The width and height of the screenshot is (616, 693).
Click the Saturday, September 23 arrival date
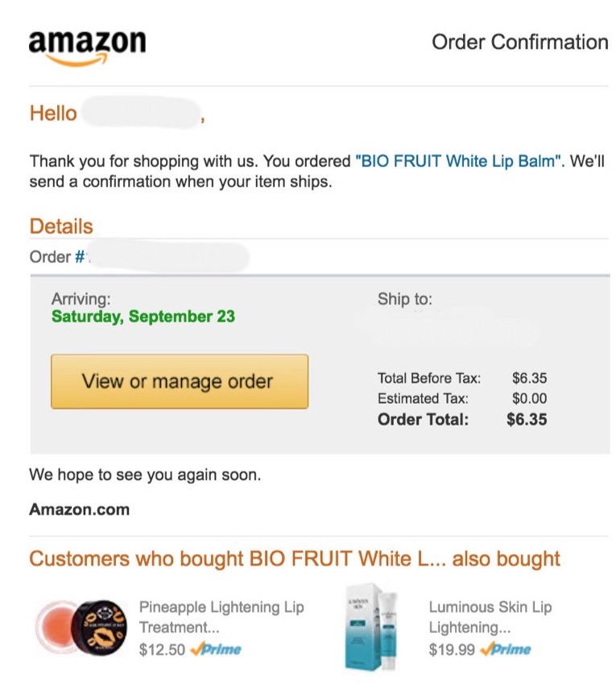143,317
